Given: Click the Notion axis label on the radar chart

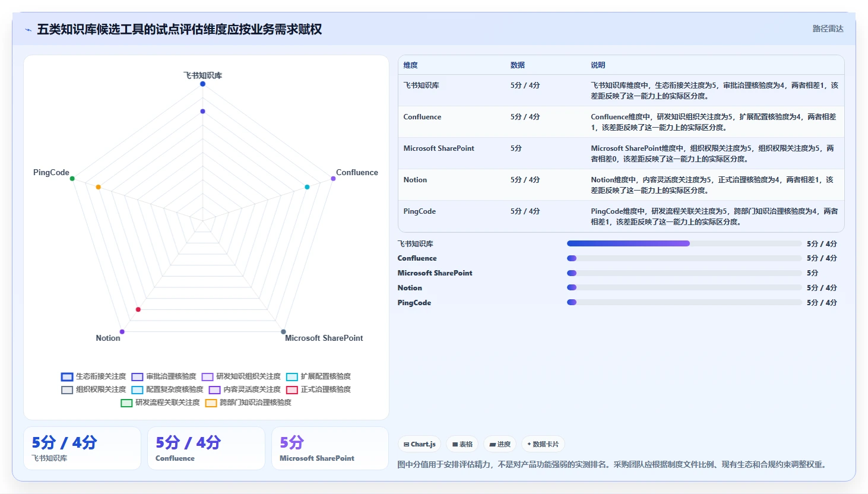Looking at the screenshot, I should pos(108,338).
